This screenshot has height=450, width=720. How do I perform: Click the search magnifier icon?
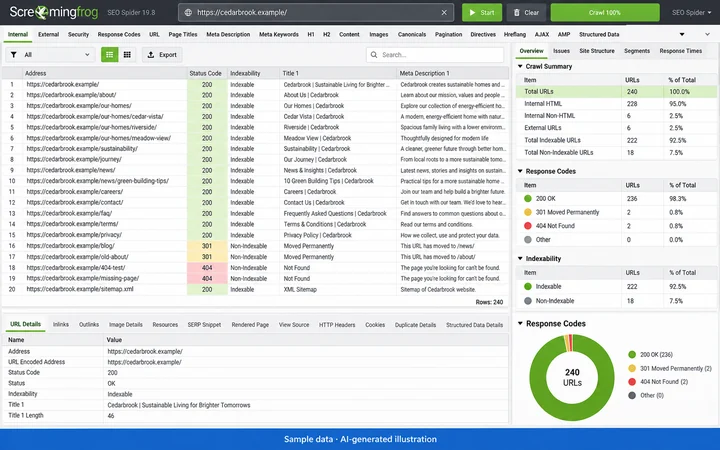(374, 55)
